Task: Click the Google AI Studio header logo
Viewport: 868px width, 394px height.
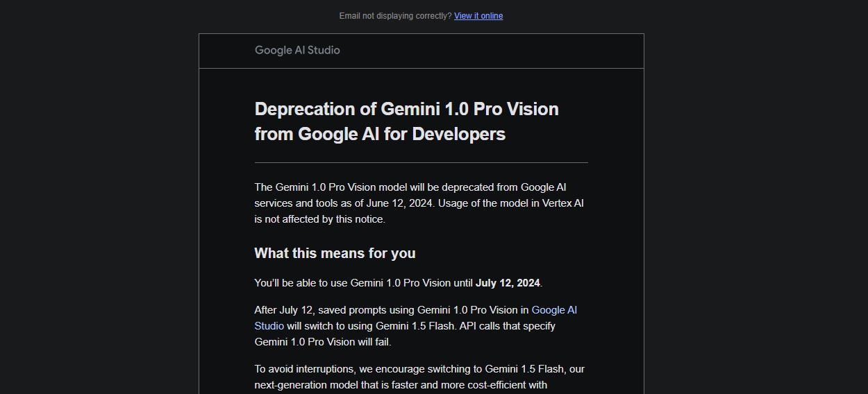Action: coord(297,50)
